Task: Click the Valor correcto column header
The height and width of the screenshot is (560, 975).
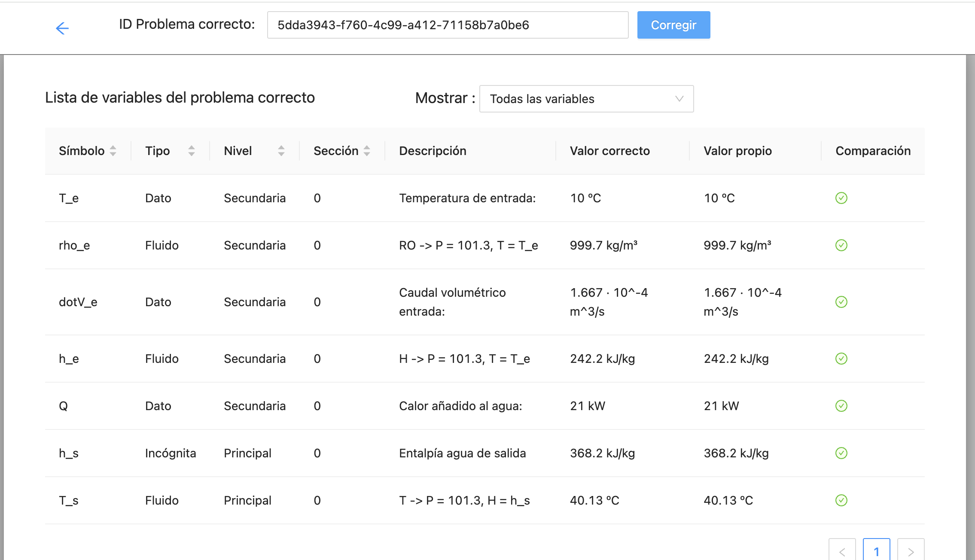Action: (609, 151)
